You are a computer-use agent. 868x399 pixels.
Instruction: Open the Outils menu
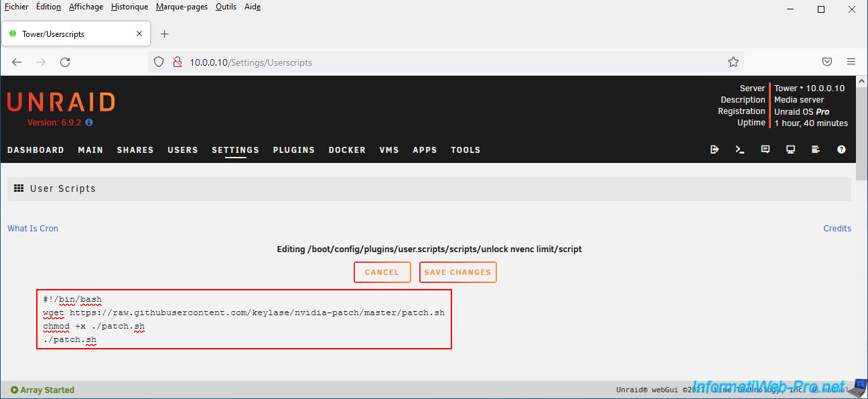pos(226,7)
